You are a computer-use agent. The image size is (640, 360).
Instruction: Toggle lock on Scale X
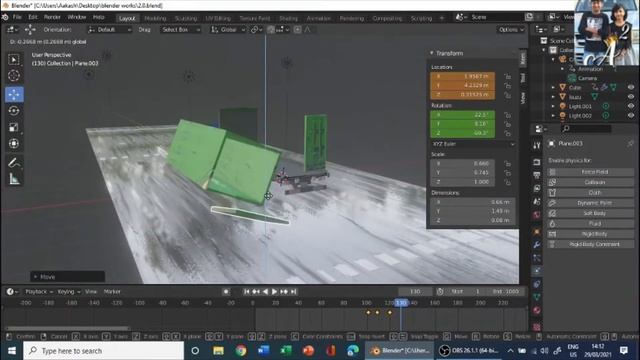tap(507, 164)
